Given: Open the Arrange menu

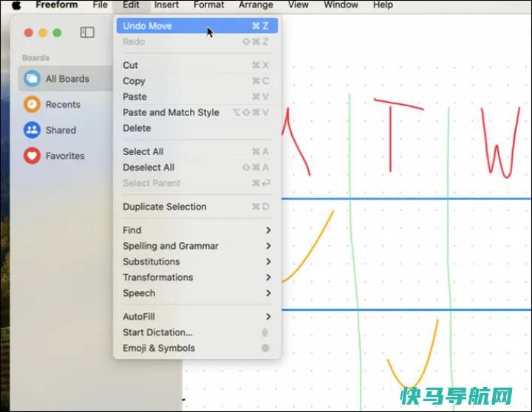Looking at the screenshot, I should tap(256, 4).
